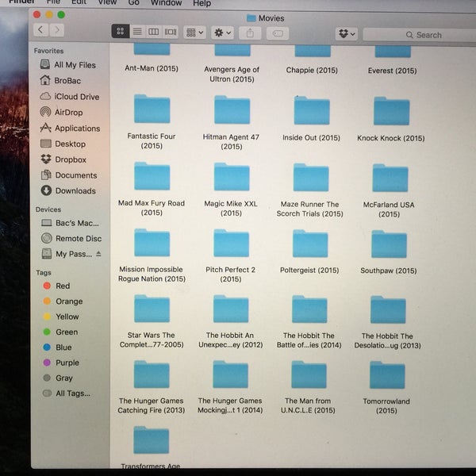Open the Edit menu
This screenshot has width=476, height=476.
pyautogui.click(x=79, y=2)
